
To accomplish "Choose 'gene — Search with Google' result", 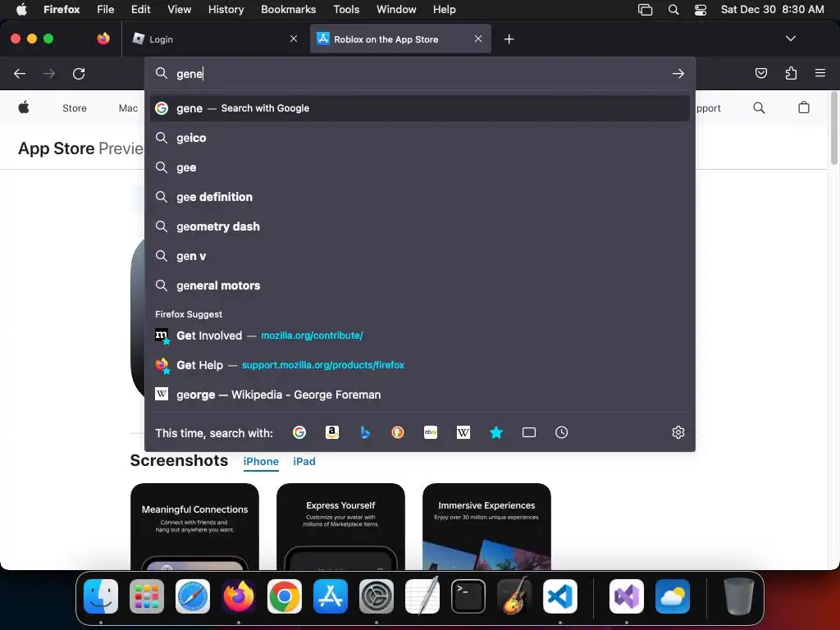I will [419, 108].
